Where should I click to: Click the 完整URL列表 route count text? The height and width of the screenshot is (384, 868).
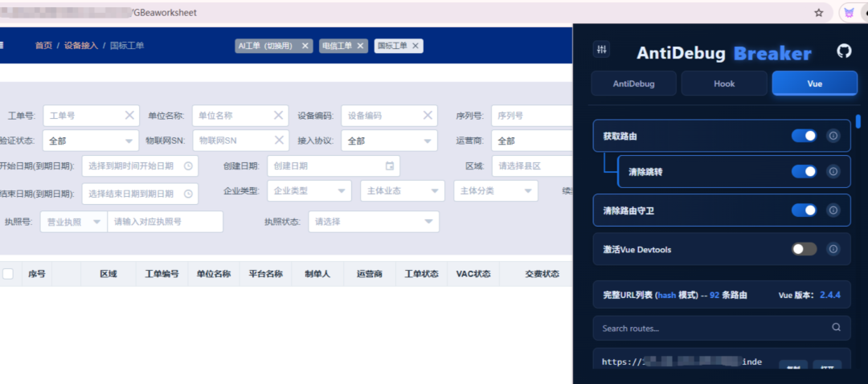click(x=675, y=295)
